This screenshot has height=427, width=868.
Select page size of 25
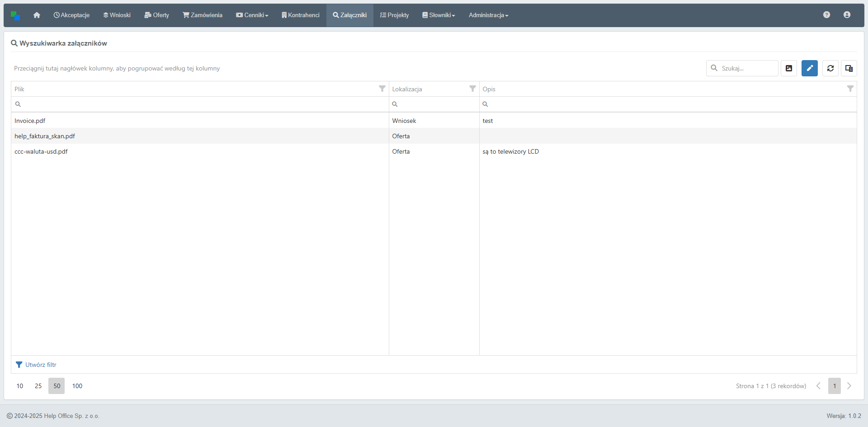38,386
